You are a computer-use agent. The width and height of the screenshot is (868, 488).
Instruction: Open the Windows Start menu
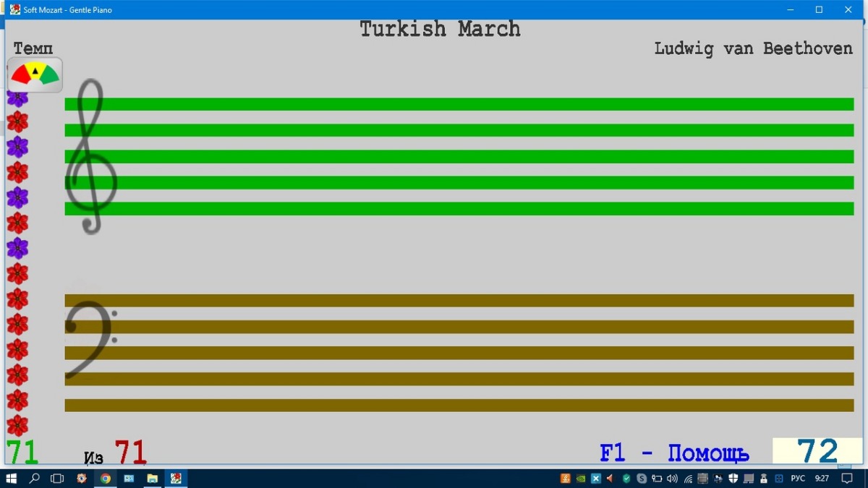tap(12, 479)
